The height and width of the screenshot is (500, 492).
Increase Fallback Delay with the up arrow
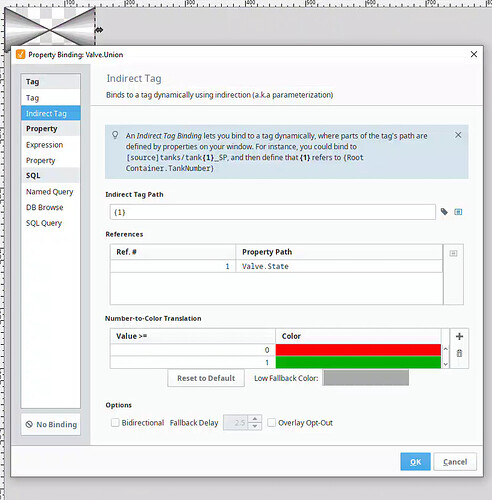(255, 419)
